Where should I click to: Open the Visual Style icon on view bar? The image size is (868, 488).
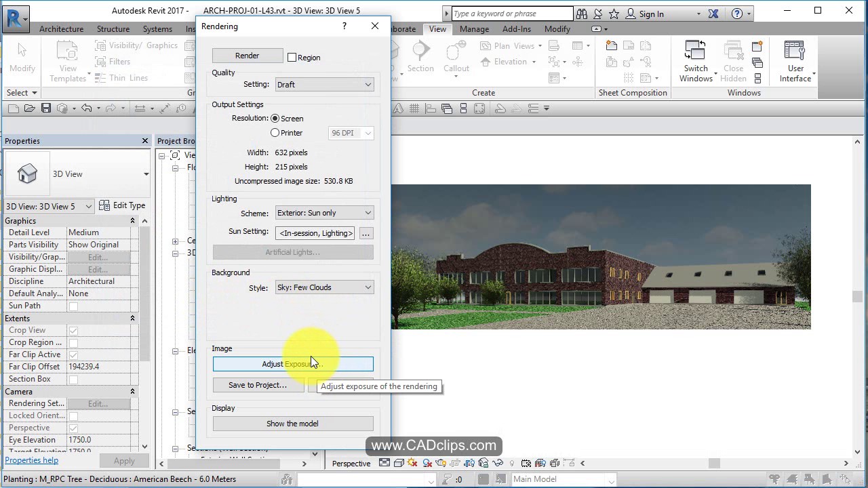399,464
